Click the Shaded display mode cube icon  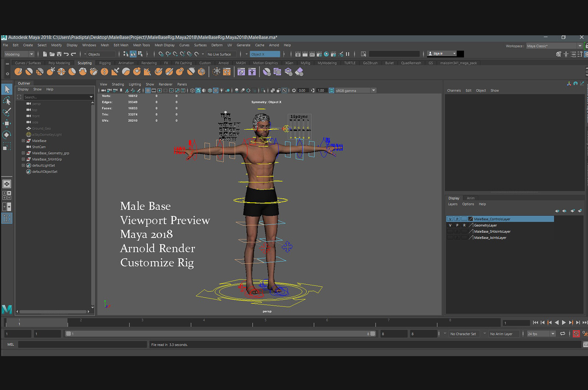198,90
